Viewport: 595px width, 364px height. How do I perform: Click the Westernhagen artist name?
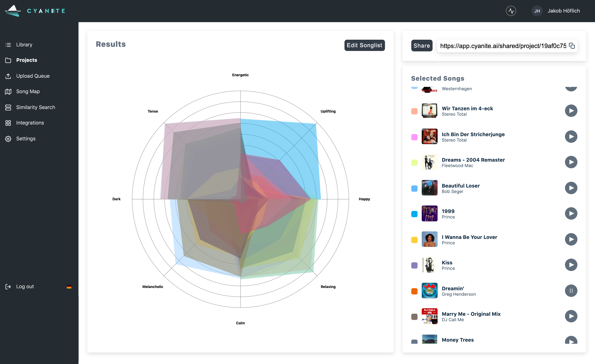[x=457, y=89]
